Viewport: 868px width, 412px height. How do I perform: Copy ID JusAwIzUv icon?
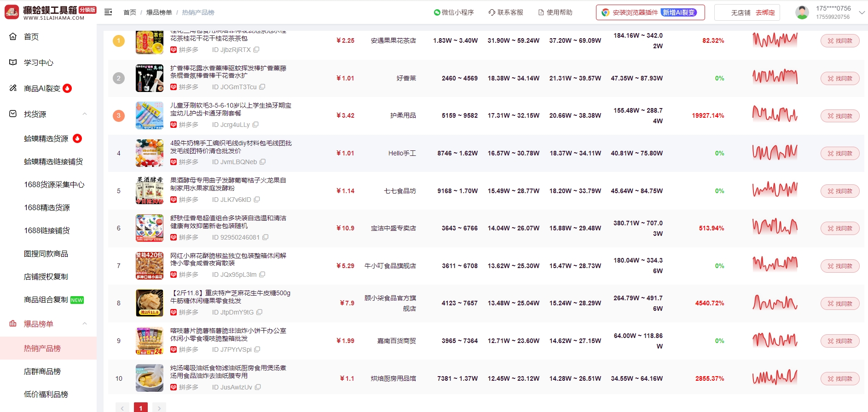258,387
